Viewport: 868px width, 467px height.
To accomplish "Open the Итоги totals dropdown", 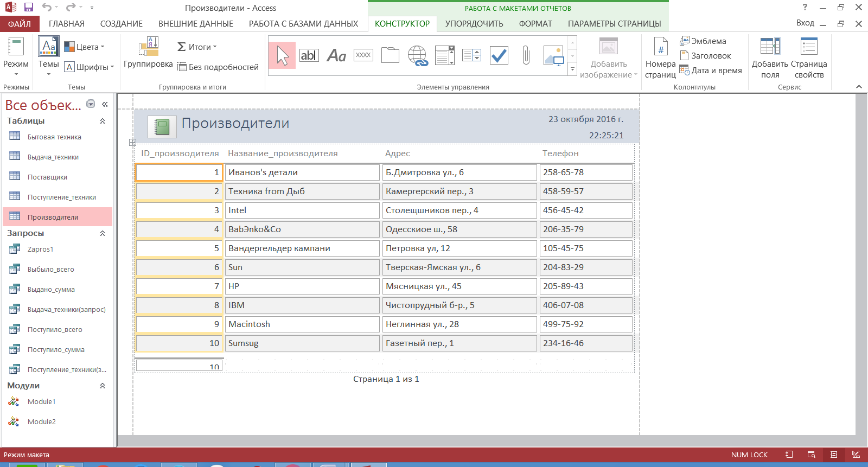I will point(197,47).
